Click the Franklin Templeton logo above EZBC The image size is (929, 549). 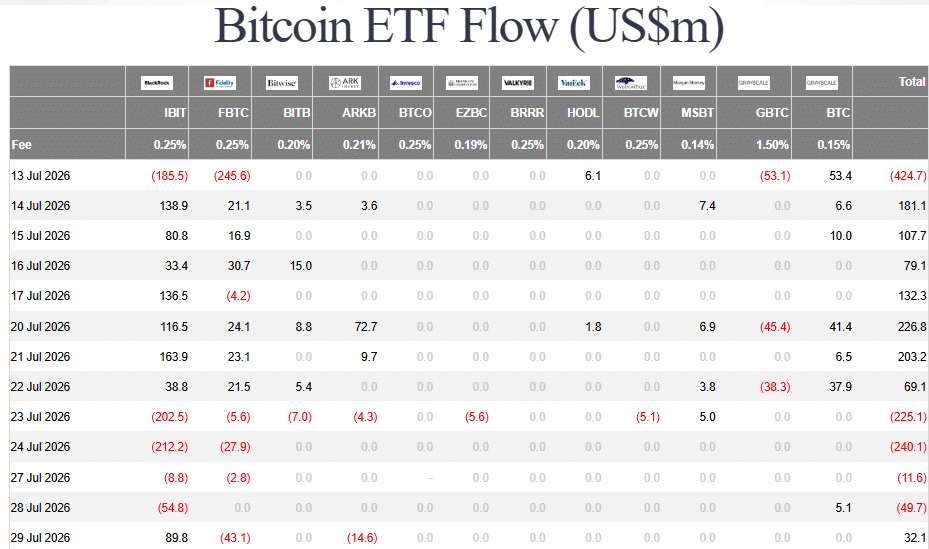point(462,83)
